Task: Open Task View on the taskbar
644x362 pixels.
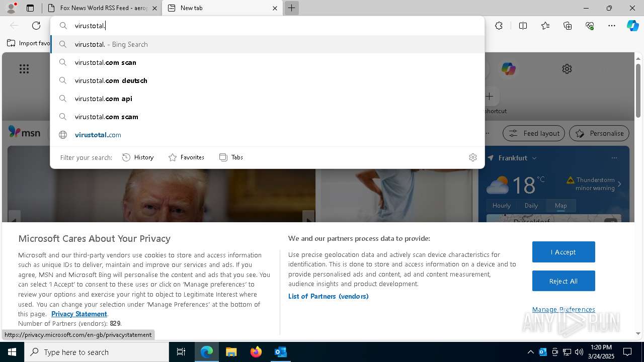Action: pos(181,352)
